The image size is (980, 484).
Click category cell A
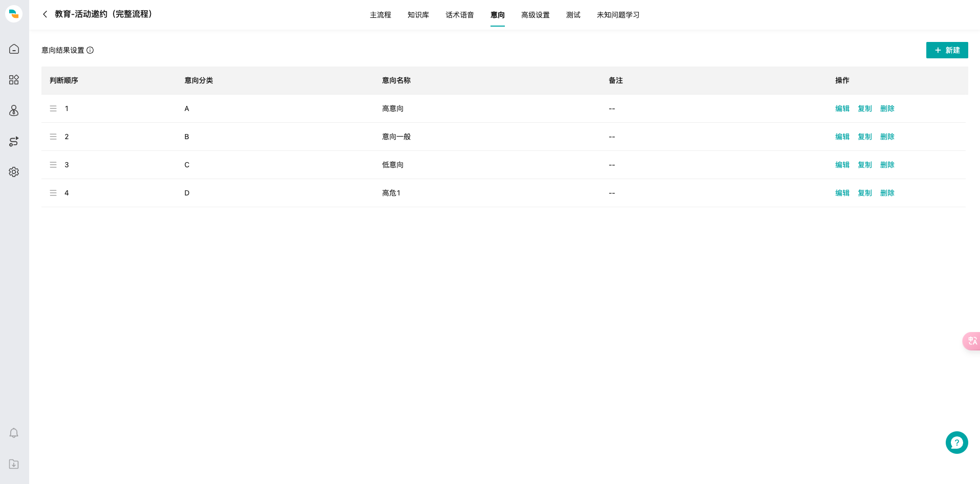coord(187,108)
